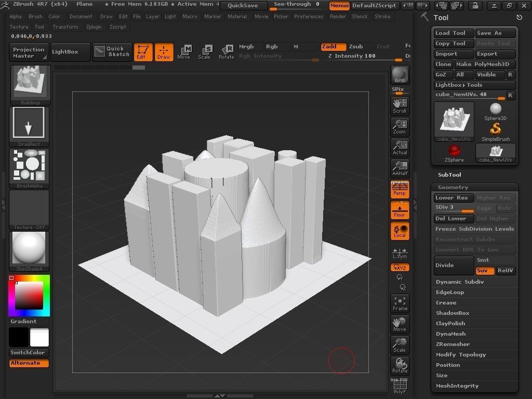Screen dimensions: 532x399
Task: Open the Quick Sketch tool
Action: tap(112, 51)
